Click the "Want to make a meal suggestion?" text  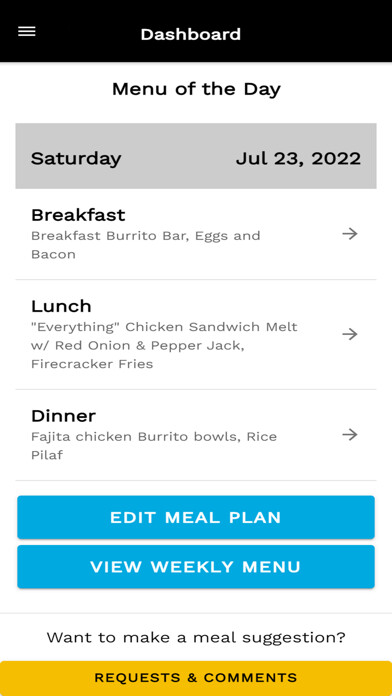point(196,638)
